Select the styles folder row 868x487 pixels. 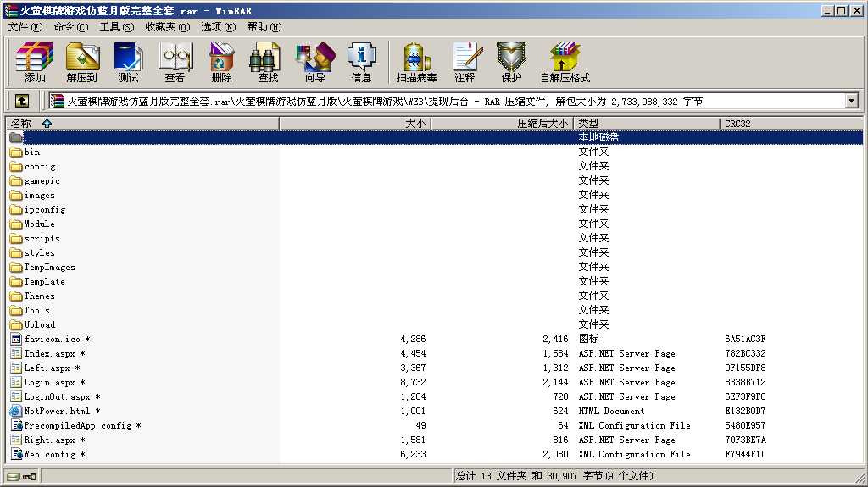435,253
